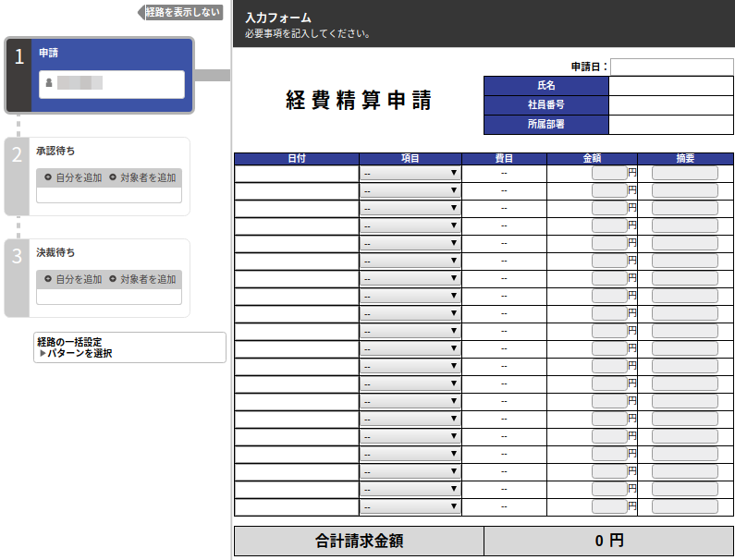Add a target person to 決裁待ち step
Screen dimensions: 735x560
tap(143, 279)
